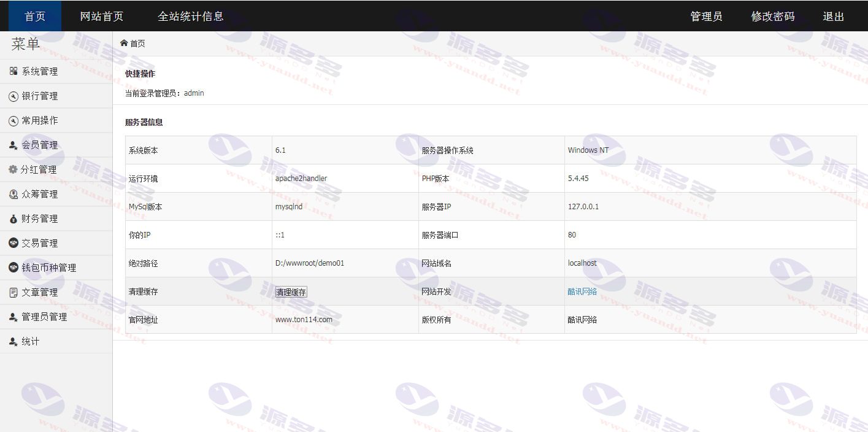Click the home icon in breadcrumb
This screenshot has width=868, height=432.
tap(124, 43)
